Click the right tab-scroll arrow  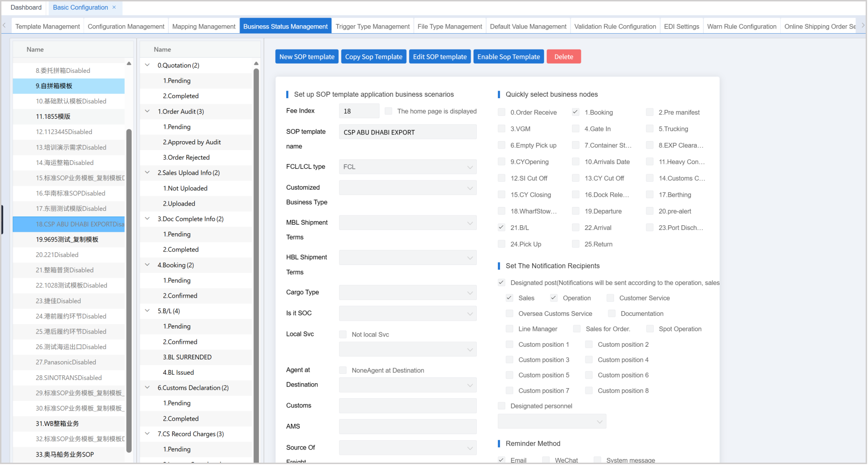862,26
